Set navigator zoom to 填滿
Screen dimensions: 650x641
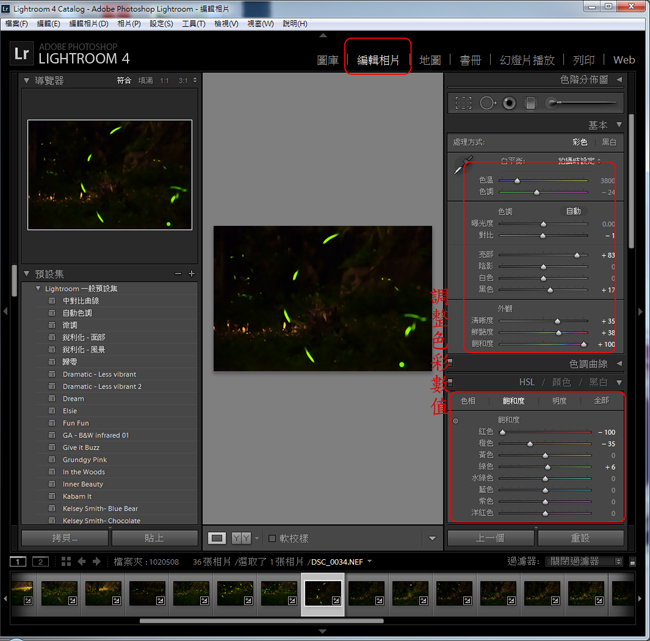(146, 80)
